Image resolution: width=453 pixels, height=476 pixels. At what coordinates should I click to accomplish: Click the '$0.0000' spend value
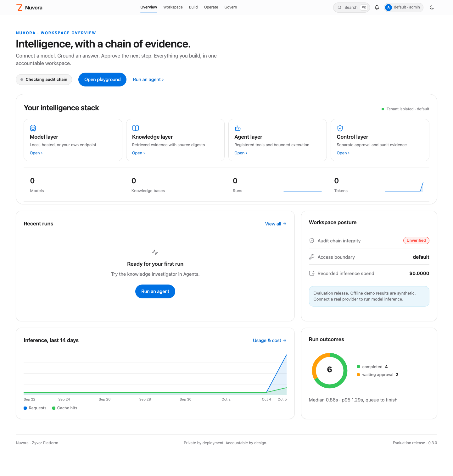point(419,274)
